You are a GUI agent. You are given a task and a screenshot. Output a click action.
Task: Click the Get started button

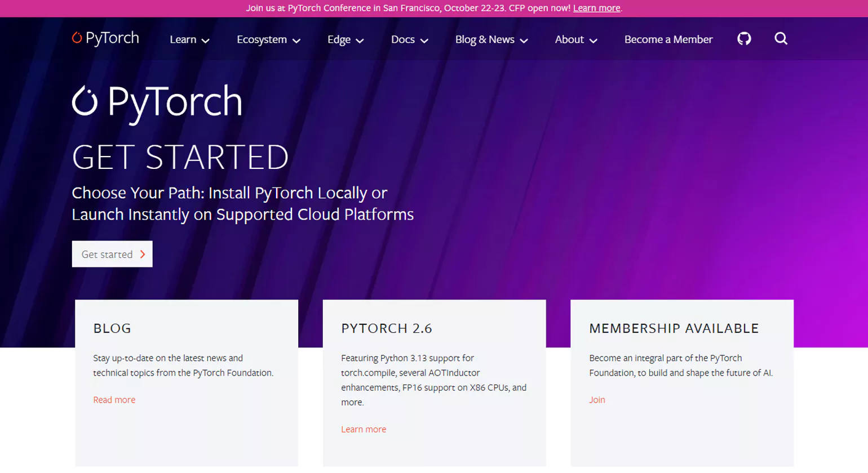pyautogui.click(x=112, y=254)
